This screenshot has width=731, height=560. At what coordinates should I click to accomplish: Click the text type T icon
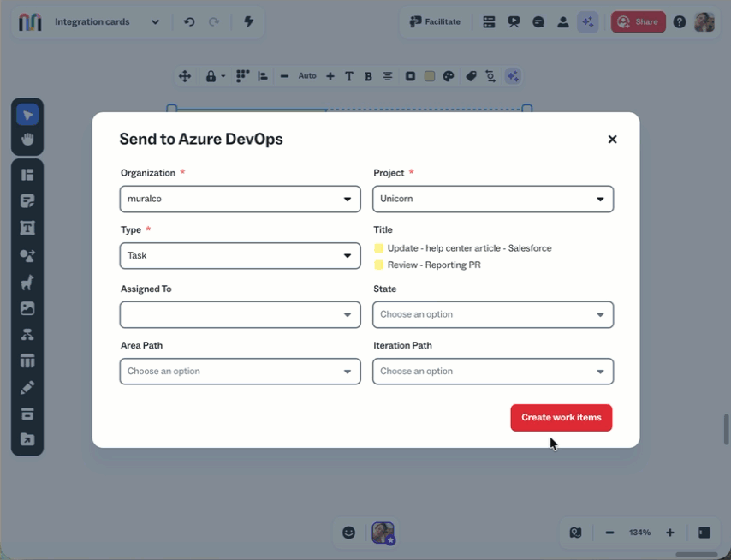click(x=349, y=76)
